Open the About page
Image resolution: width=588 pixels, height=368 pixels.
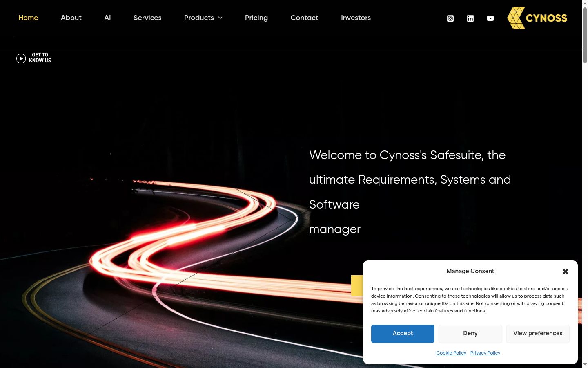(x=71, y=18)
